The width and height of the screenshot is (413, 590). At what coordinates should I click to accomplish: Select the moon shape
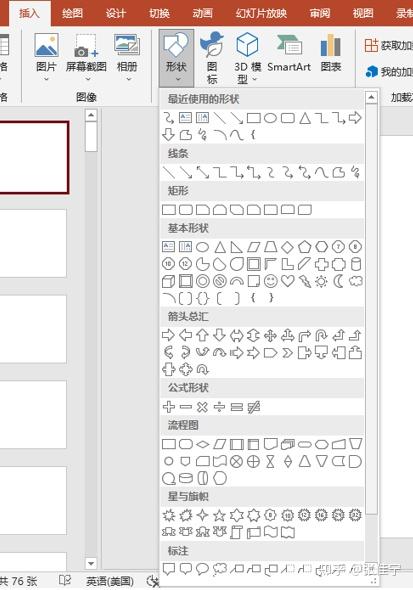point(339,281)
